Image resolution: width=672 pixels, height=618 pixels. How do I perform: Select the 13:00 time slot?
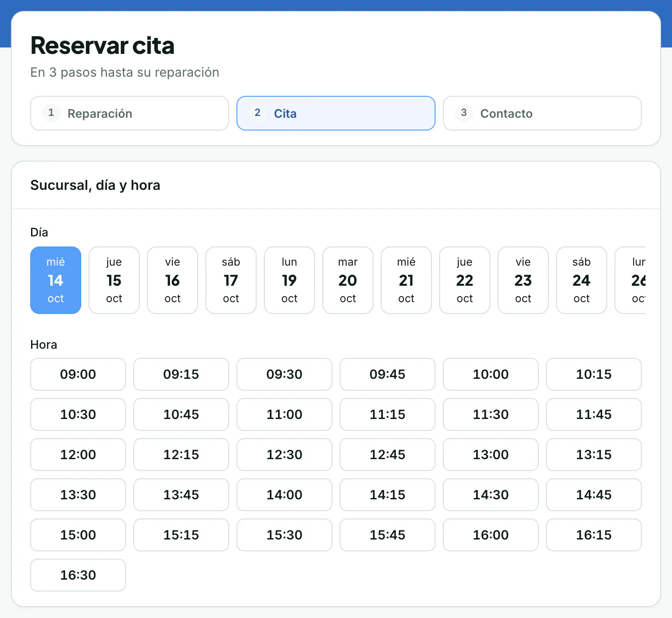(x=491, y=455)
